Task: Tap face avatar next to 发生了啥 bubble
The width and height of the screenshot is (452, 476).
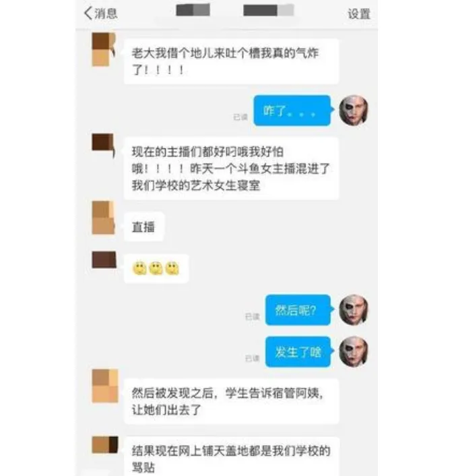Action: tap(354, 351)
